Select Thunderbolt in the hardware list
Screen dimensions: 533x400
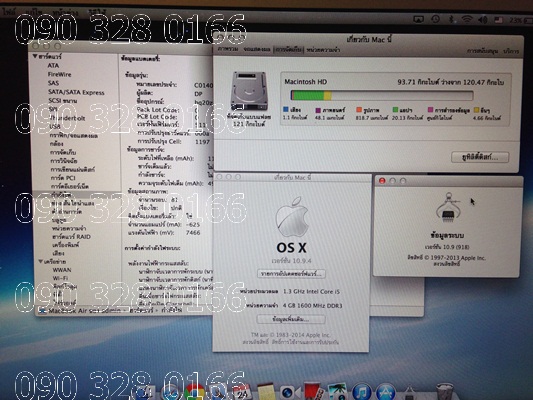pyautogui.click(x=67, y=118)
